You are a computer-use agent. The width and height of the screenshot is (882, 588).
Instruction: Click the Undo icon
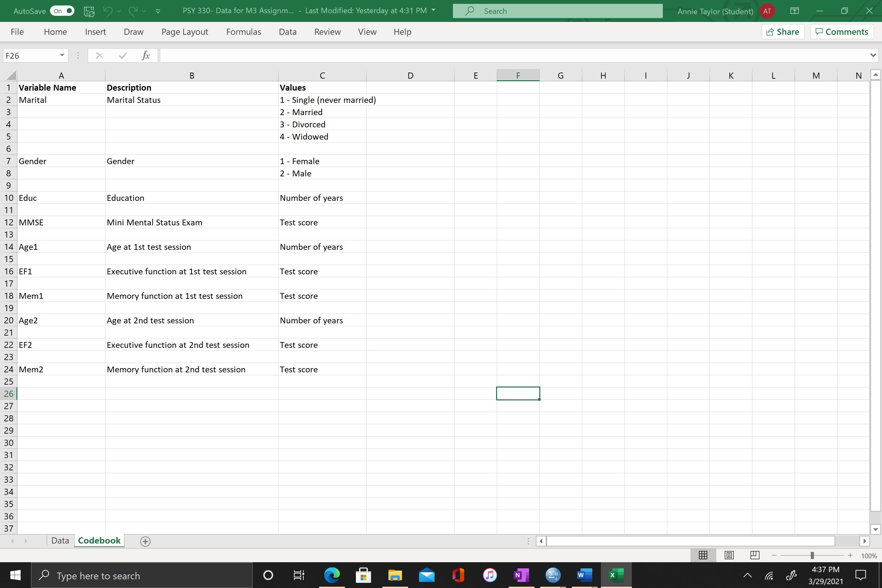pyautogui.click(x=107, y=11)
